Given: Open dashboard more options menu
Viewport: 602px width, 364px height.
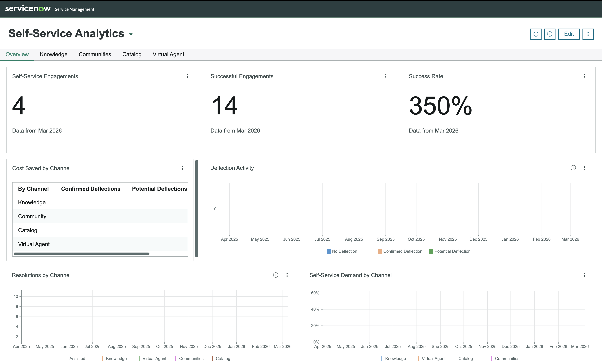Looking at the screenshot, I should (588, 34).
